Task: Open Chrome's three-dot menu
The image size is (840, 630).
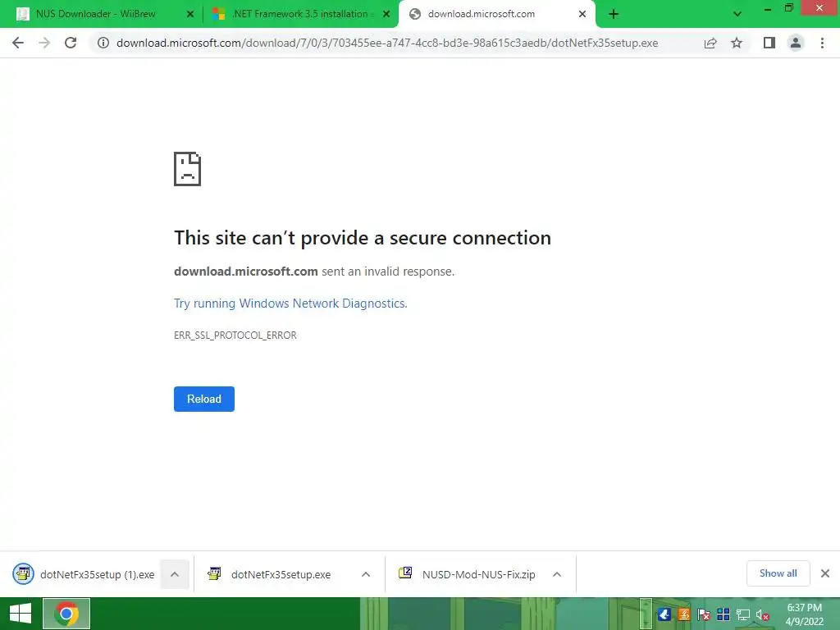Action: 822,43
